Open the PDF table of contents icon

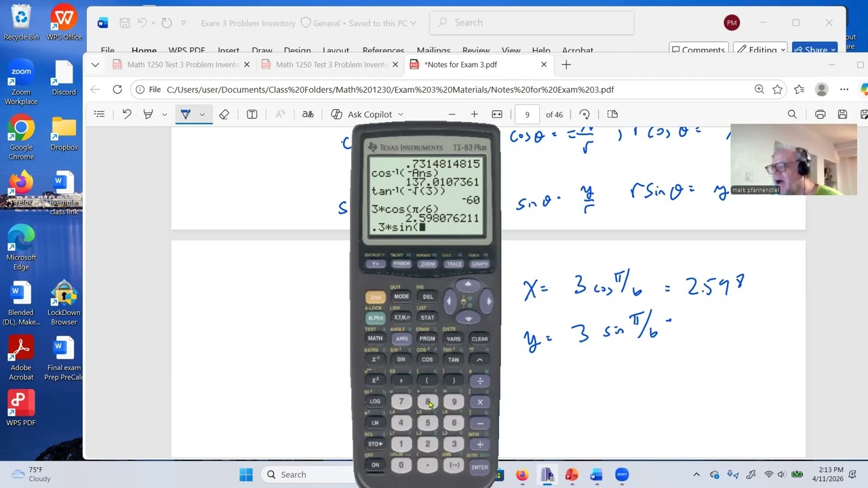100,115
